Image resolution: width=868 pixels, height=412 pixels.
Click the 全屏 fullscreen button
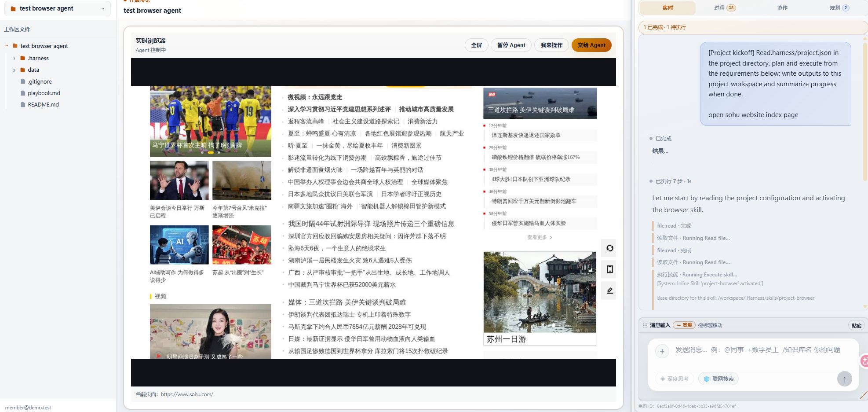[x=477, y=45]
